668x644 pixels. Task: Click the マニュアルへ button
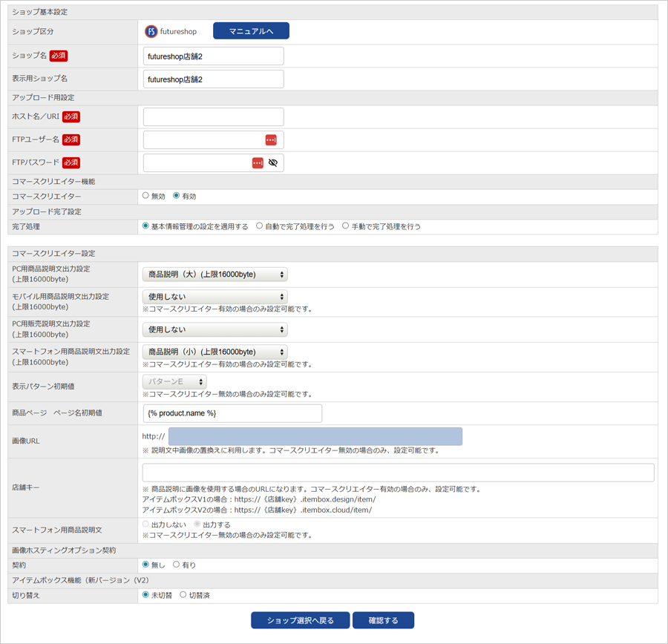(x=251, y=31)
